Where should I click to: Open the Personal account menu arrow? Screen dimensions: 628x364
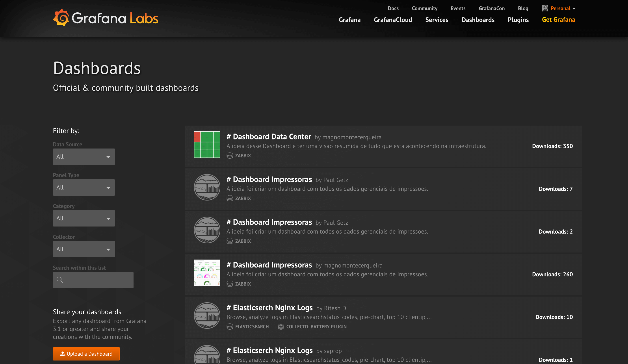point(574,9)
